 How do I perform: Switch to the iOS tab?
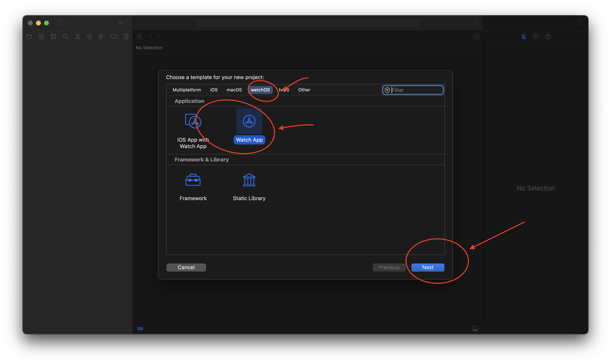point(214,90)
